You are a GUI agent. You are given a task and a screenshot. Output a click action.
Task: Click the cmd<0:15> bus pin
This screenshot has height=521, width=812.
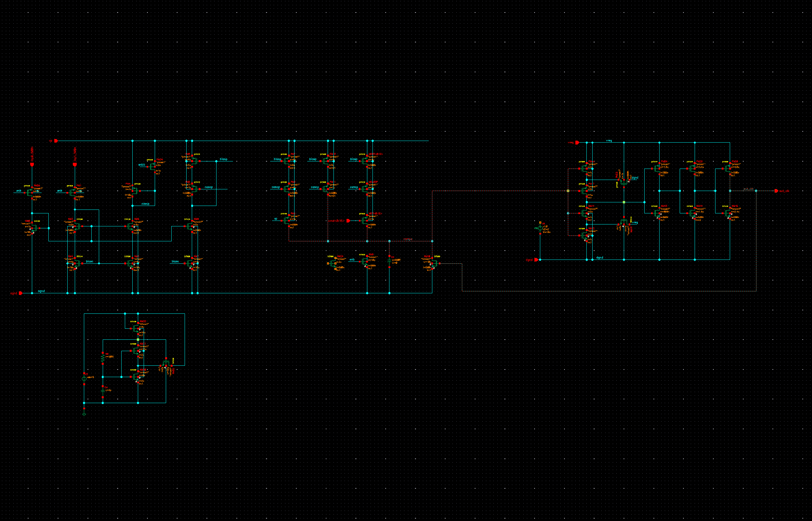coord(348,221)
